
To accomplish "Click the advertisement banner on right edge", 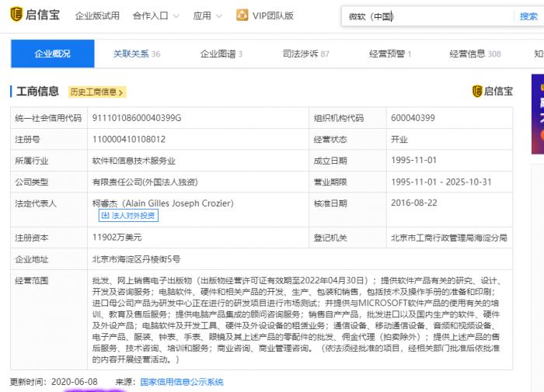I will tap(538, 113).
